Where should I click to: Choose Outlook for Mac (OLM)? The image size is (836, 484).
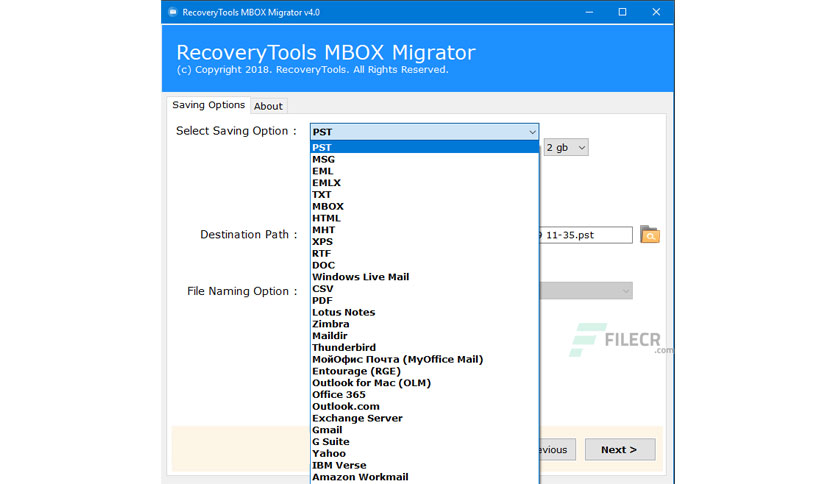[x=424, y=383]
